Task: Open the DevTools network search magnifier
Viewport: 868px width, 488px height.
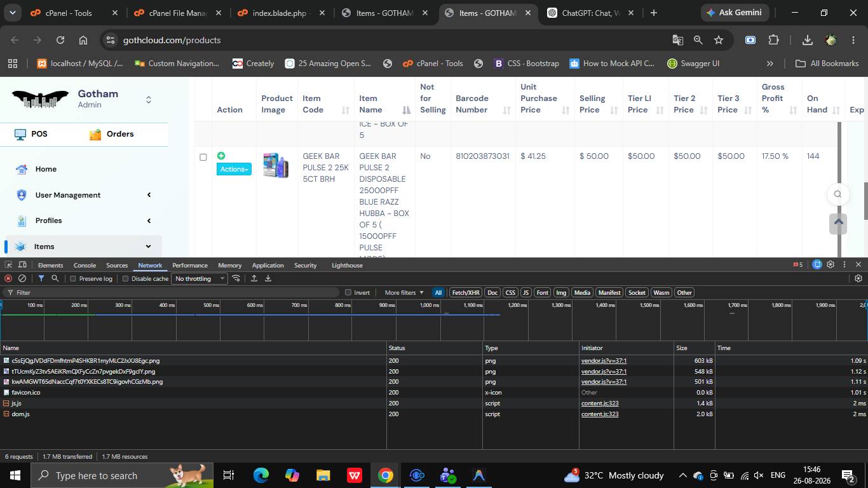Action: coord(55,278)
